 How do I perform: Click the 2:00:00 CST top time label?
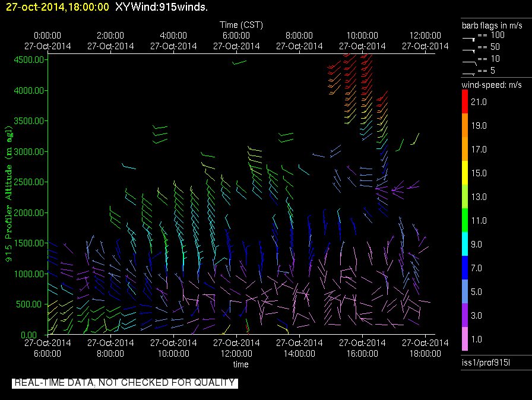(110, 36)
